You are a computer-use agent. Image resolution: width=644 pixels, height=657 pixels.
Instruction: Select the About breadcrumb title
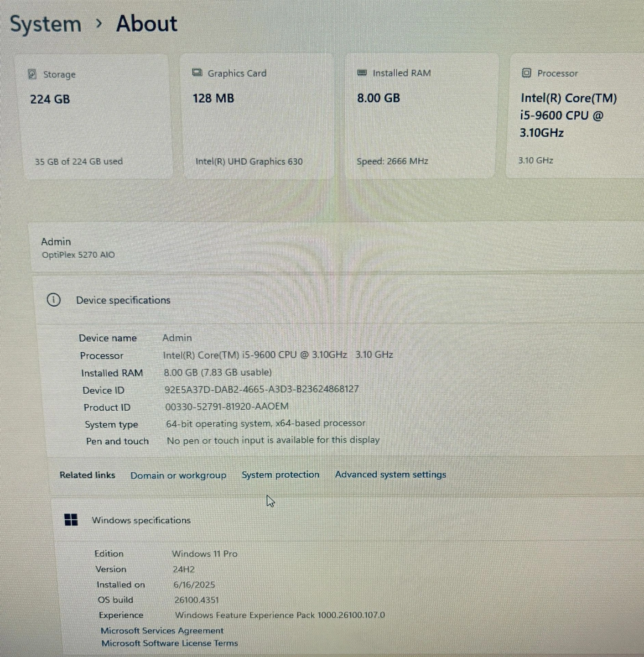coord(146,24)
